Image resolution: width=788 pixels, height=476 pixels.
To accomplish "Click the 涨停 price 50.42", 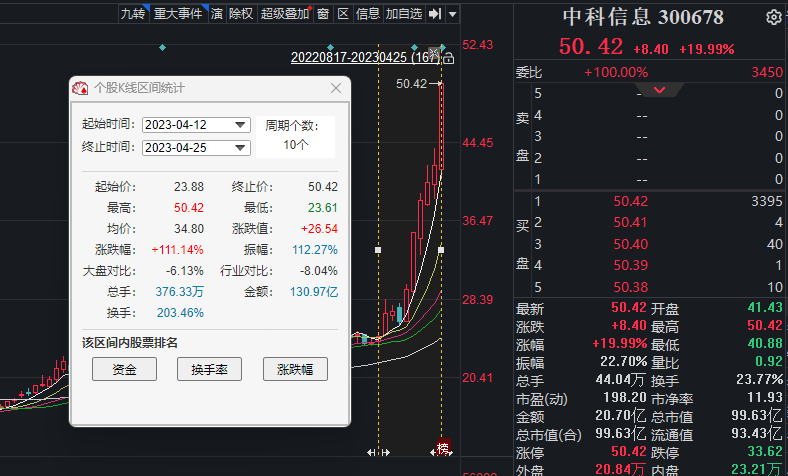I will coord(629,451).
